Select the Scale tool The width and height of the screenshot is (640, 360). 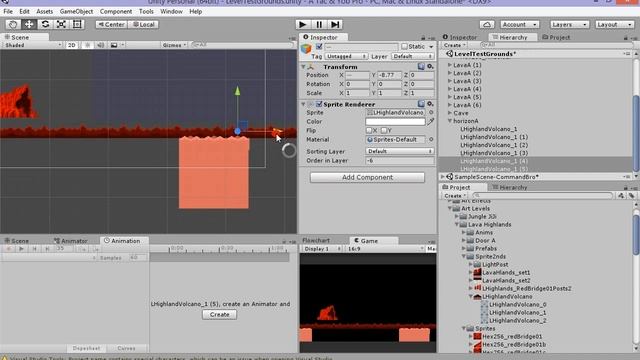point(61,24)
